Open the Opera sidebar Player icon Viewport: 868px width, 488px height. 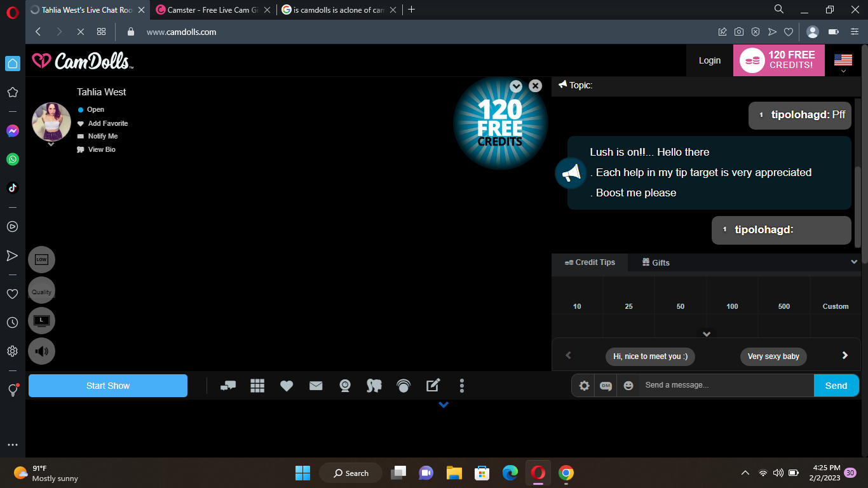(x=12, y=226)
